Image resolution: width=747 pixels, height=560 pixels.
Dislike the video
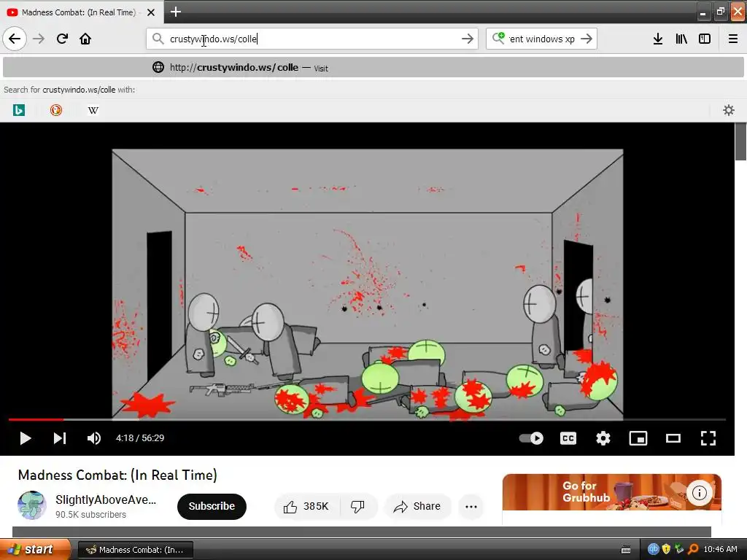(357, 506)
